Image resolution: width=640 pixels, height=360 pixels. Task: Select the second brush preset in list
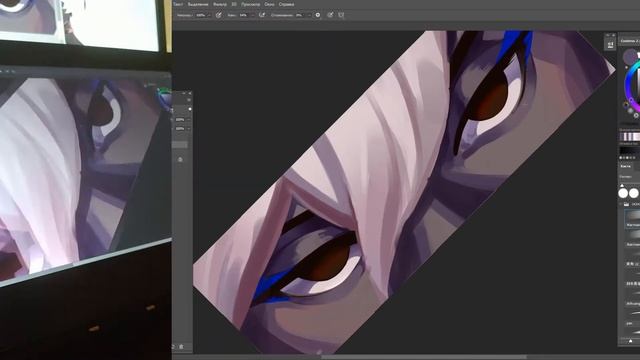click(632, 237)
